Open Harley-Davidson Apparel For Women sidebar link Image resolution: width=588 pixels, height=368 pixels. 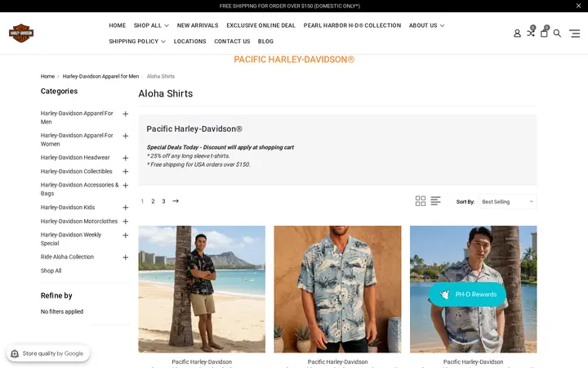point(77,139)
